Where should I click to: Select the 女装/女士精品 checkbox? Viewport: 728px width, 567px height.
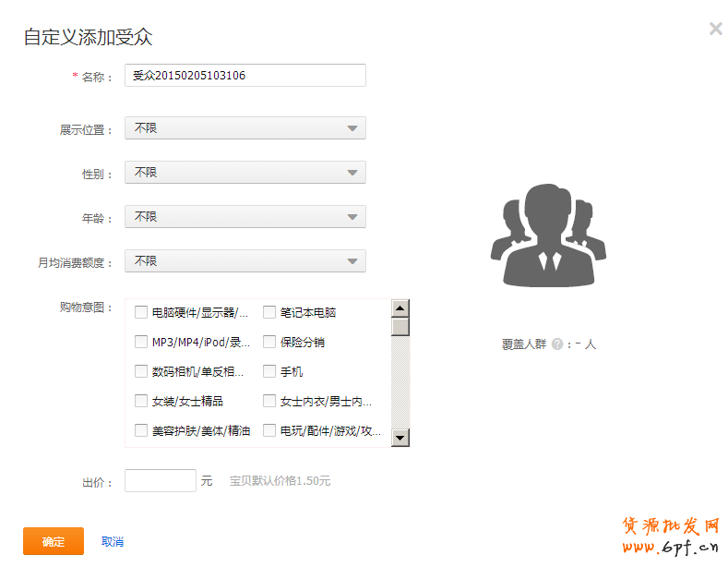pyautogui.click(x=141, y=401)
